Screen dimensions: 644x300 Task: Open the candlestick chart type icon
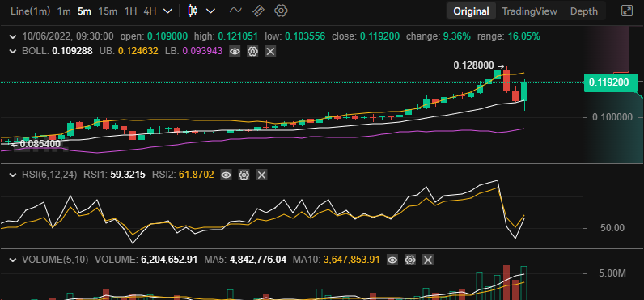tap(193, 11)
